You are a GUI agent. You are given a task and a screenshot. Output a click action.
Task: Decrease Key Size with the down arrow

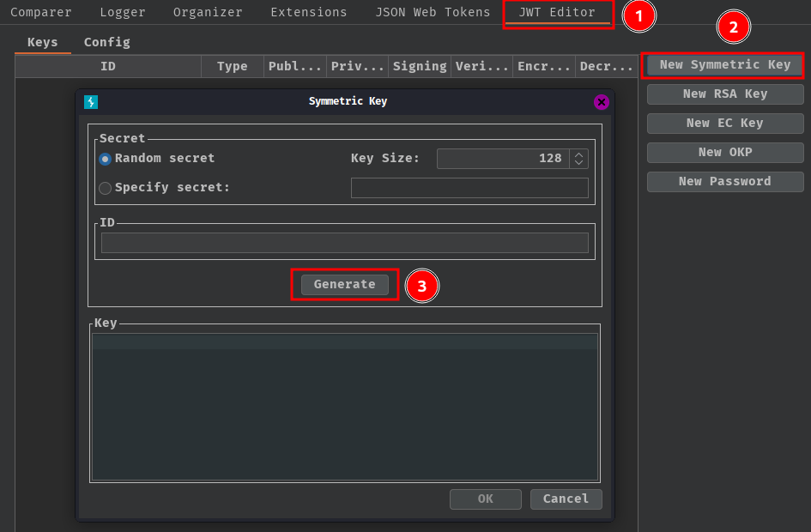(578, 163)
